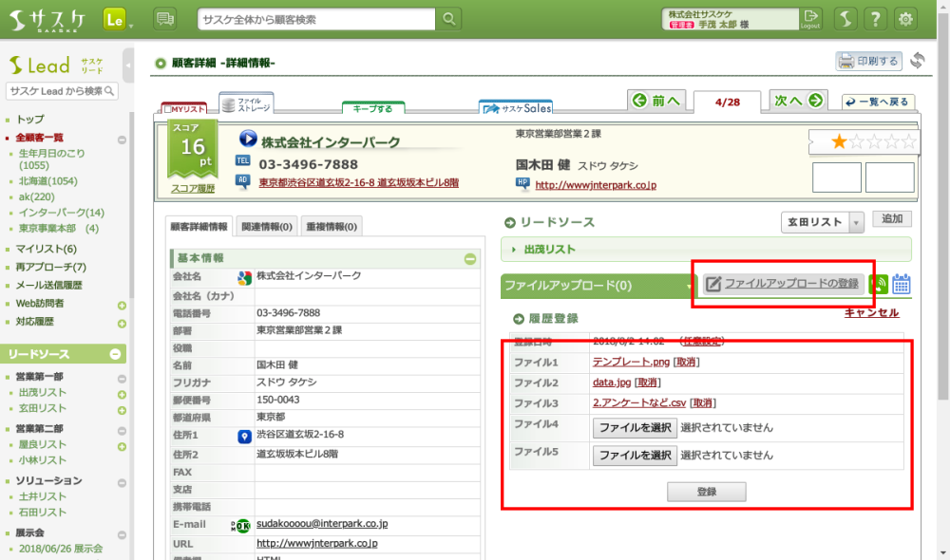Open the blue calendar icon
The height and width of the screenshot is (560, 950).
pyautogui.click(x=902, y=284)
